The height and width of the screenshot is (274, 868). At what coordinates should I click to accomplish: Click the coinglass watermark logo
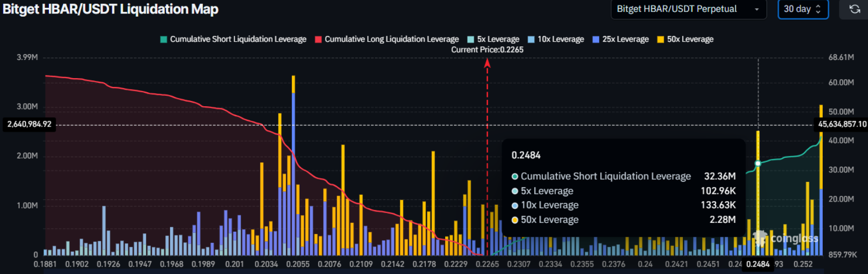[x=786, y=239]
